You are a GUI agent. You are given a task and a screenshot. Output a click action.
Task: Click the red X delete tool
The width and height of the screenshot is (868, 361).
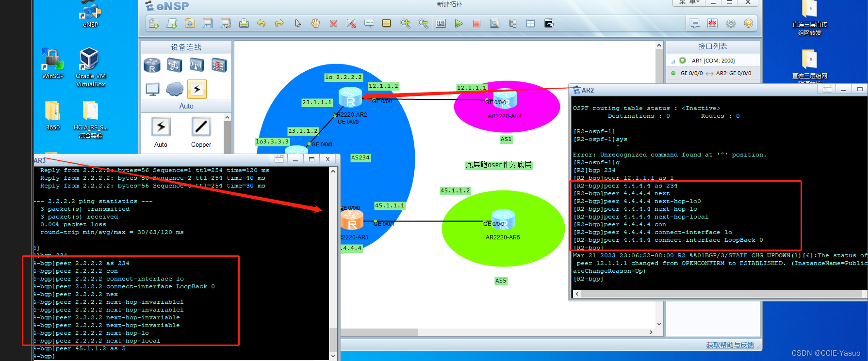click(x=333, y=23)
